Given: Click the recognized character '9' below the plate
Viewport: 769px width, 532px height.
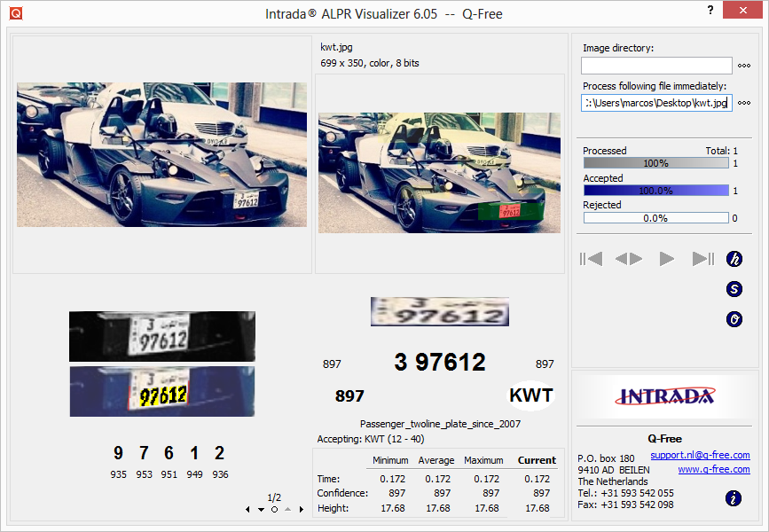Looking at the screenshot, I should tap(118, 452).
